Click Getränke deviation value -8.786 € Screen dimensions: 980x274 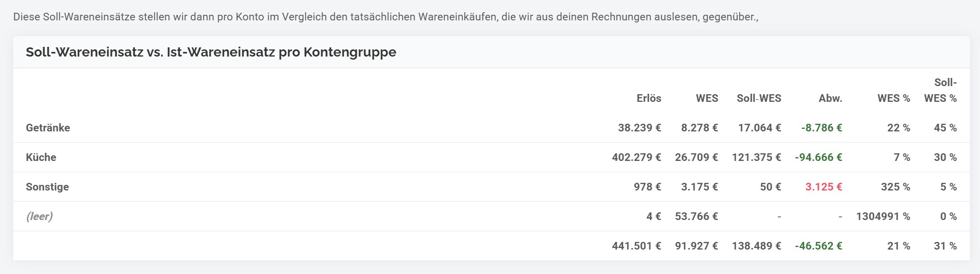point(821,128)
